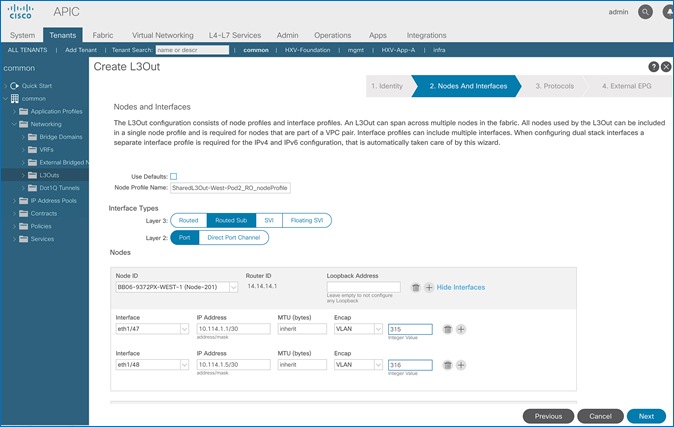Open Encap VLAN dropdown for eth1/47
This screenshot has width=674, height=427.
coord(378,329)
